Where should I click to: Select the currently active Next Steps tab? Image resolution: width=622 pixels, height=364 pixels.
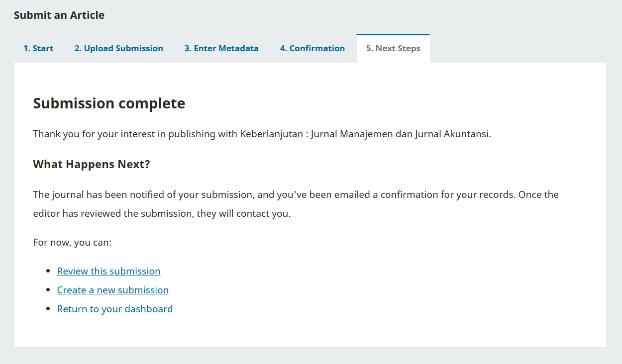(393, 48)
